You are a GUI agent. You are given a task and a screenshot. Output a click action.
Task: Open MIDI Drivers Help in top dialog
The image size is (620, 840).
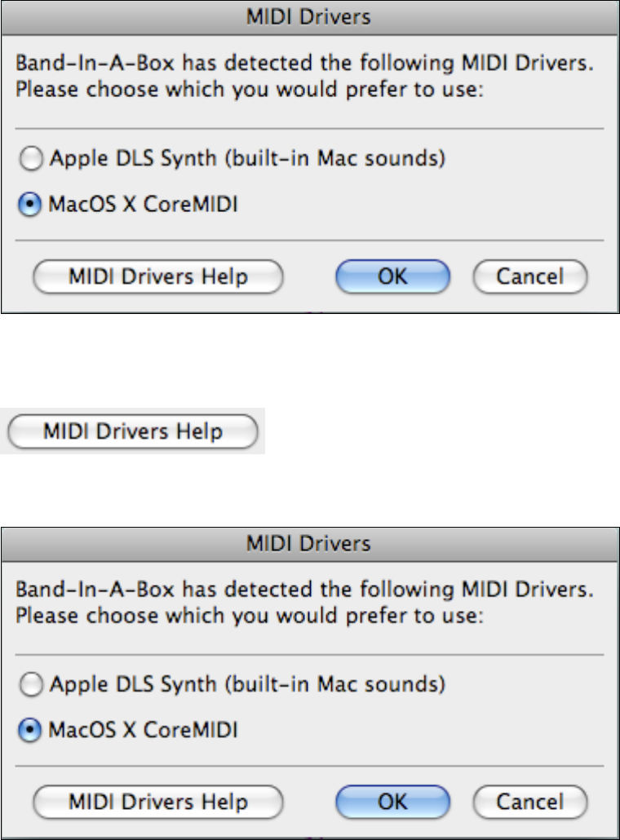pos(157,276)
